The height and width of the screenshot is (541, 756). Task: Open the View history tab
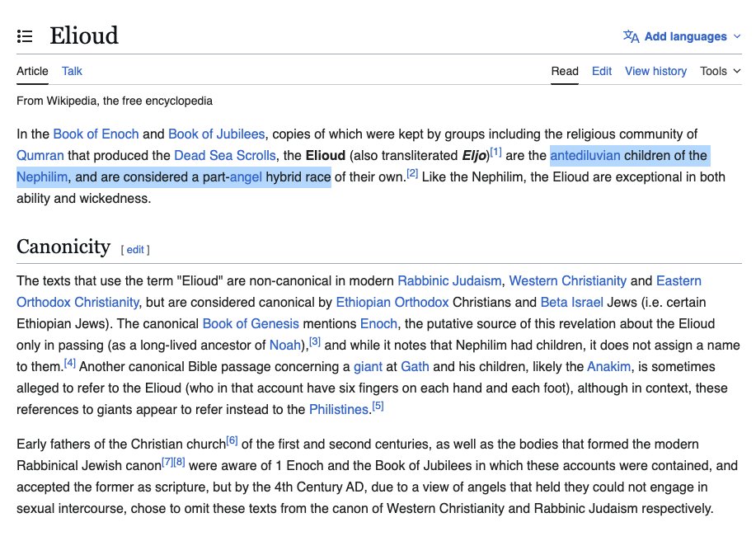point(655,71)
